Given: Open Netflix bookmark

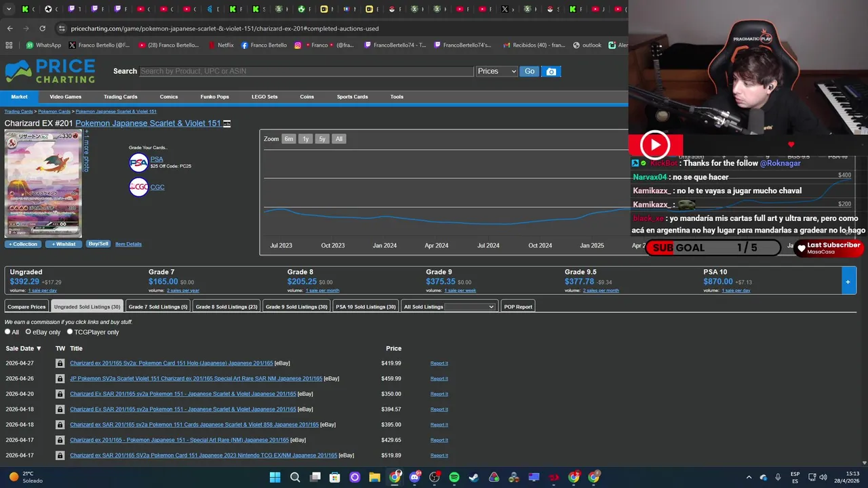Looking at the screenshot, I should 220,45.
